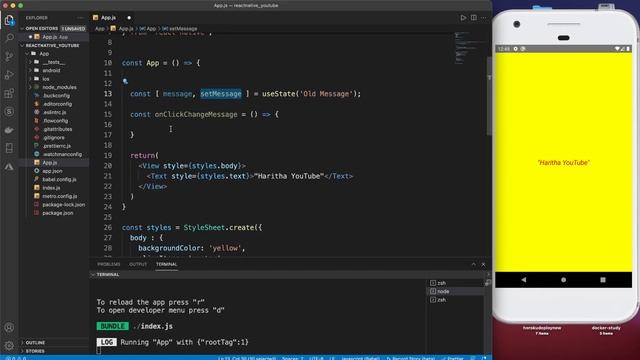
Task: Open App.js under Open Editors
Action: click(x=55, y=37)
